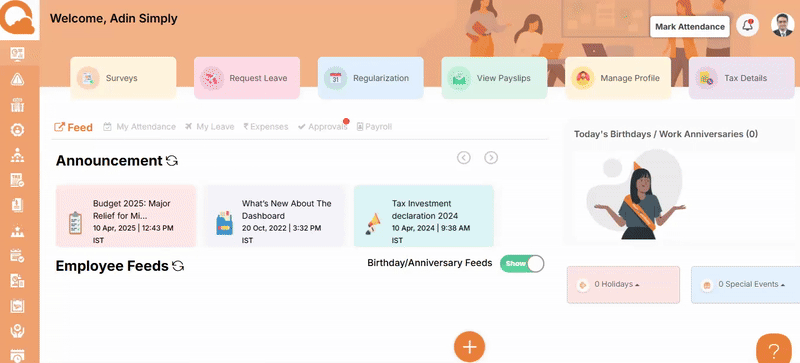The image size is (800, 363).
Task: Expand the 0 Holidays dropdown
Action: 623,285
